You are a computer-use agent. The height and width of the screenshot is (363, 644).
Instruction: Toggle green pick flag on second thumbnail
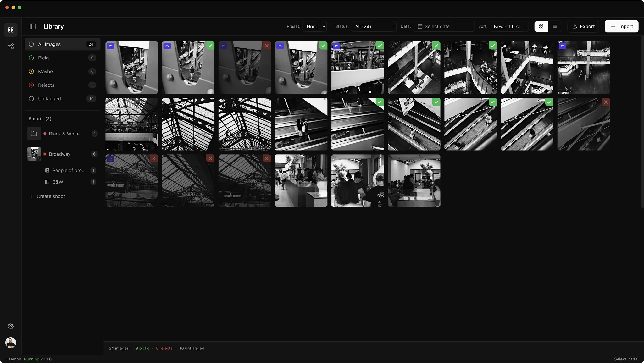click(x=210, y=46)
